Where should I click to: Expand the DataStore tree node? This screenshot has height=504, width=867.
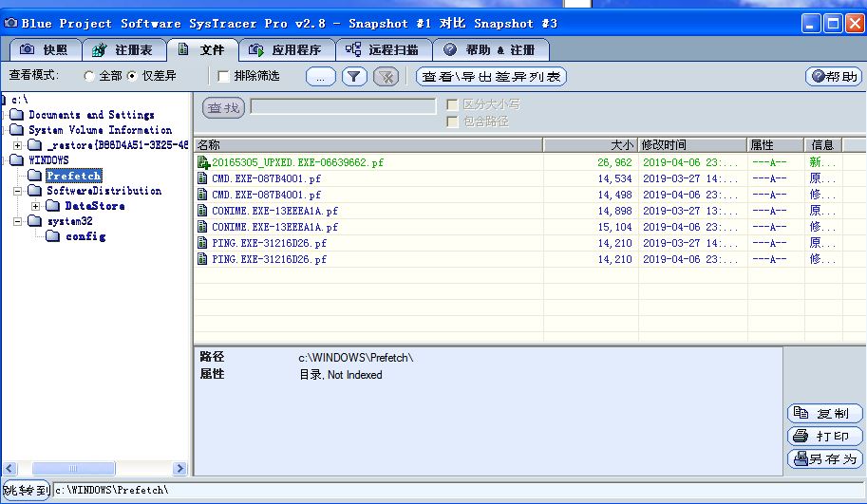(x=35, y=206)
